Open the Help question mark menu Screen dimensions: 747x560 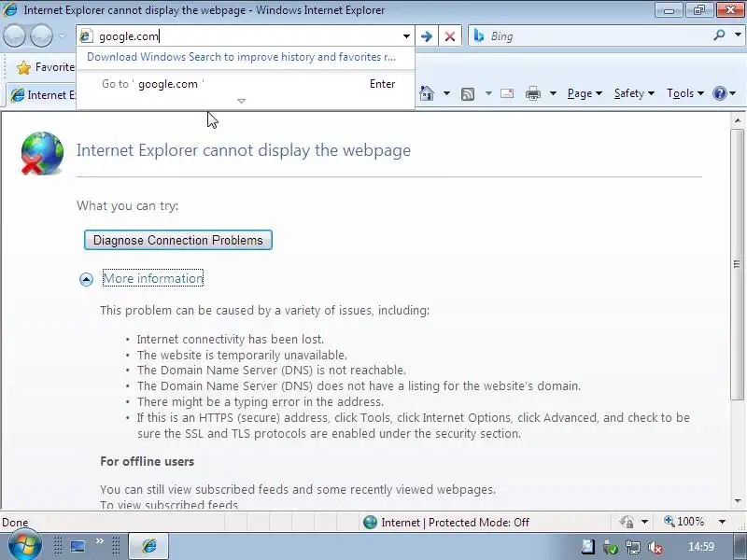(x=724, y=93)
